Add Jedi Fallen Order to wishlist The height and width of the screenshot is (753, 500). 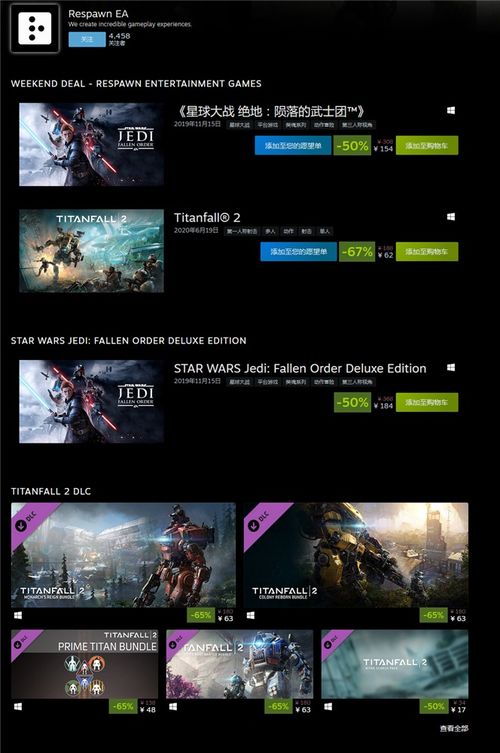(293, 146)
